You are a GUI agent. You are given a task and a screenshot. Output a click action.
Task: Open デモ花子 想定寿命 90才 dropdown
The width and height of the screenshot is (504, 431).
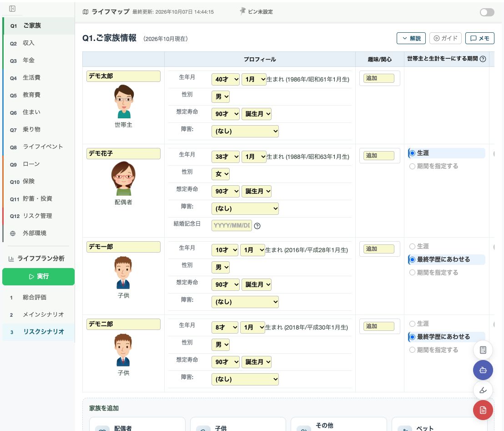point(225,191)
